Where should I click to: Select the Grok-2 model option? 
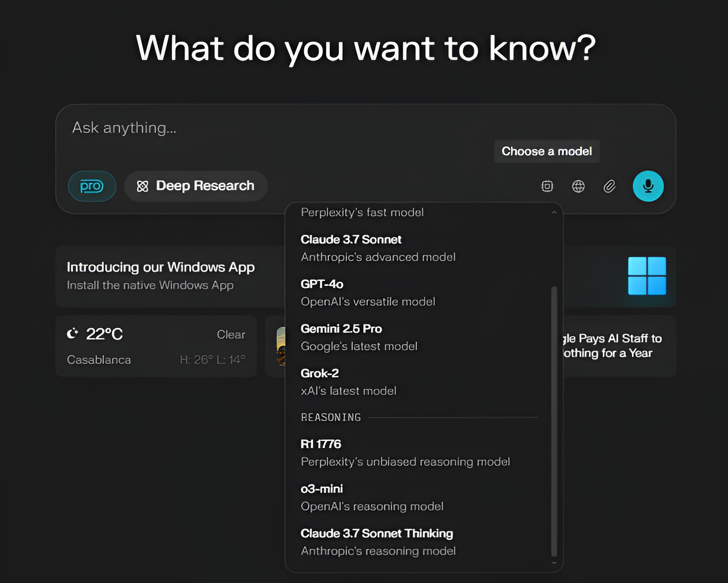(418, 382)
